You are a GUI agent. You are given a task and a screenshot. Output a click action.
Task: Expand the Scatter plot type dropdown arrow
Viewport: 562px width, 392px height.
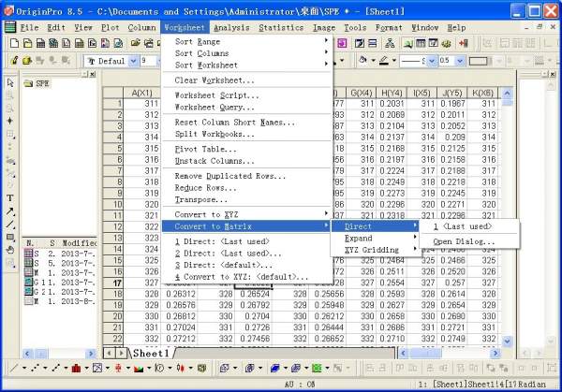[x=45, y=368]
